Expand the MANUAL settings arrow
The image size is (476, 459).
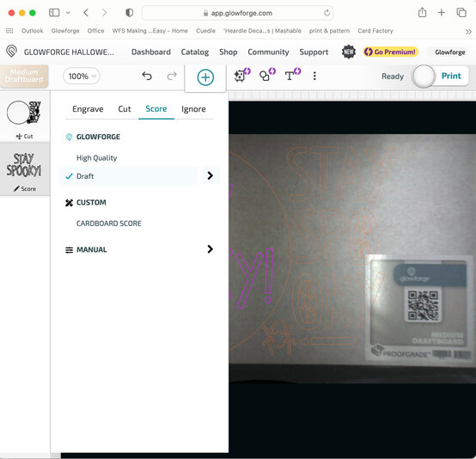[x=210, y=249]
